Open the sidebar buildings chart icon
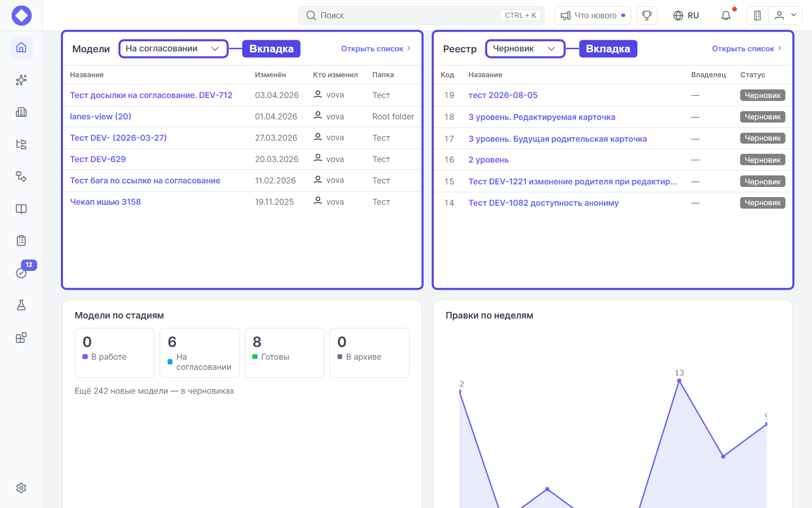Image resolution: width=812 pixels, height=508 pixels. (x=21, y=112)
